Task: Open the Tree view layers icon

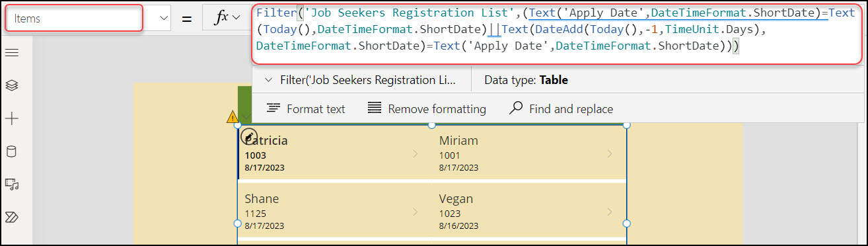Action: tap(11, 85)
